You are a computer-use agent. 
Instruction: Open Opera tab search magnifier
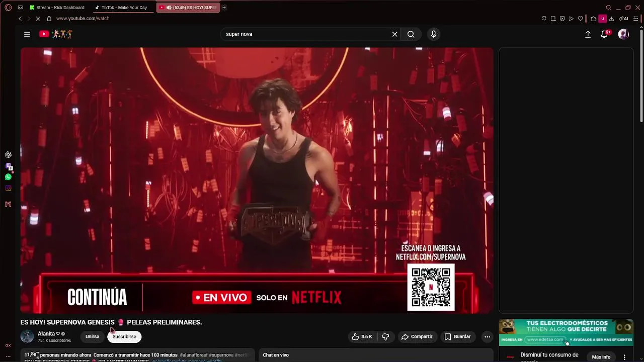click(608, 8)
